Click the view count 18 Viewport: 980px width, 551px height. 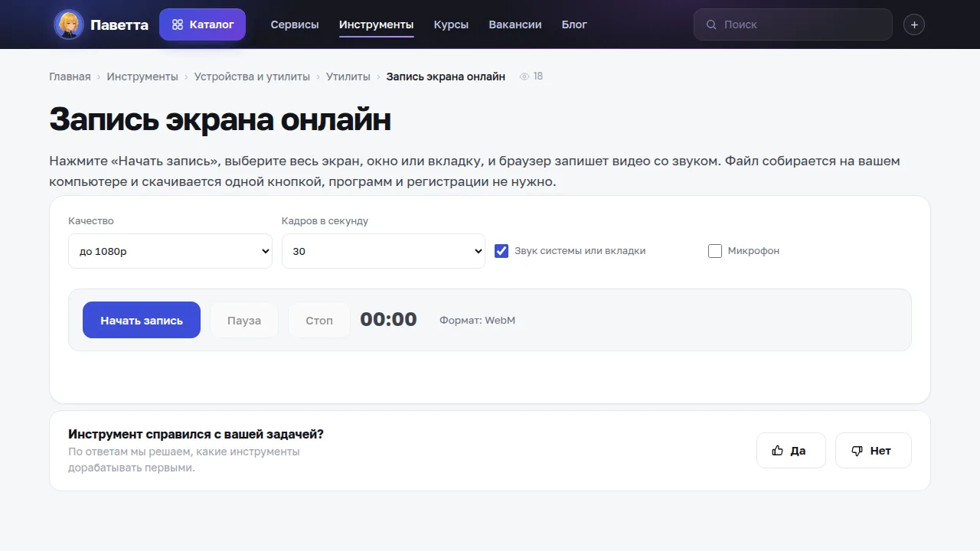click(x=538, y=77)
